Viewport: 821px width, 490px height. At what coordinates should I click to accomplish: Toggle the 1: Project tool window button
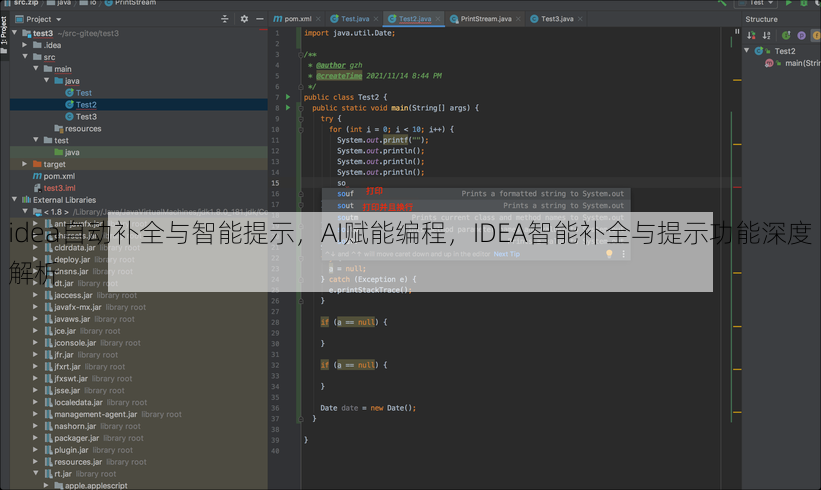4,35
